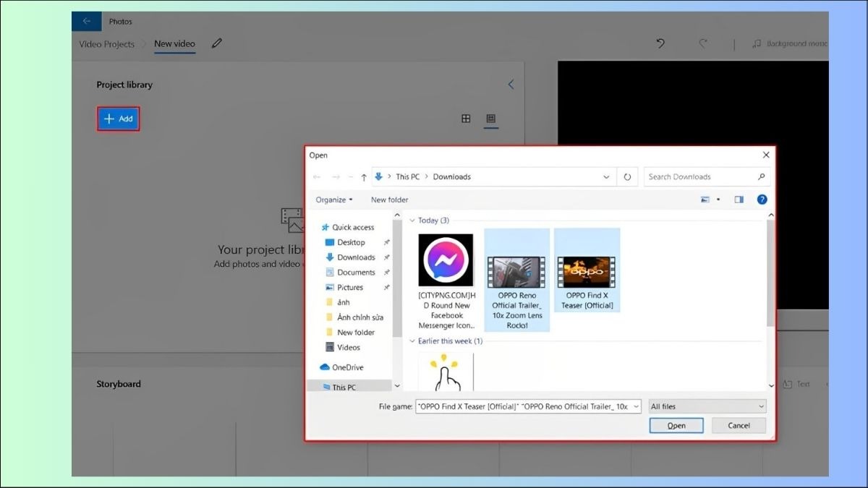
Task: Click Downloads in the address path
Action: [452, 176]
